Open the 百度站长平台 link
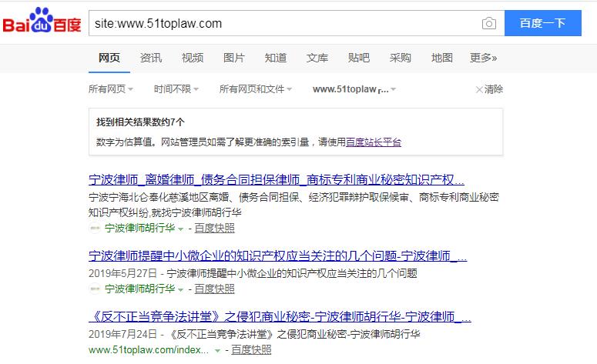597x364 pixels. pos(374,142)
